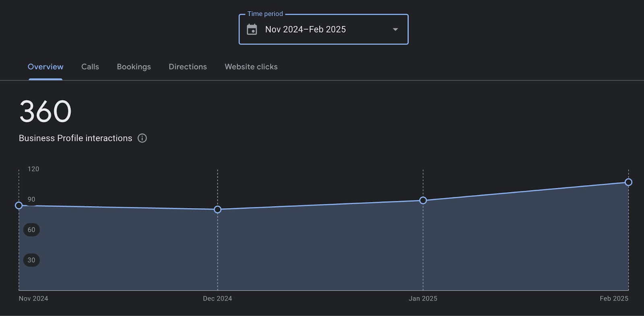Click the Nov 2024 data point on chart
Screen dimensions: 644x316
19,205
